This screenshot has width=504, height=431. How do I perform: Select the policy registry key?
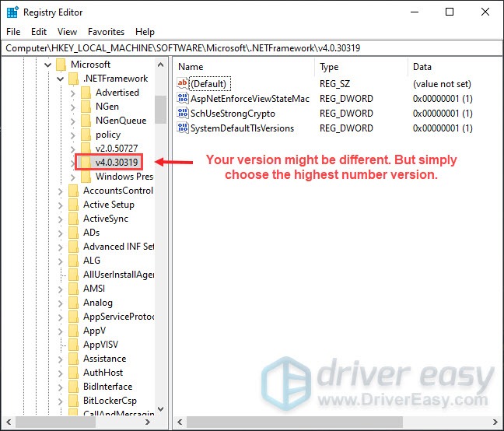pyautogui.click(x=108, y=135)
